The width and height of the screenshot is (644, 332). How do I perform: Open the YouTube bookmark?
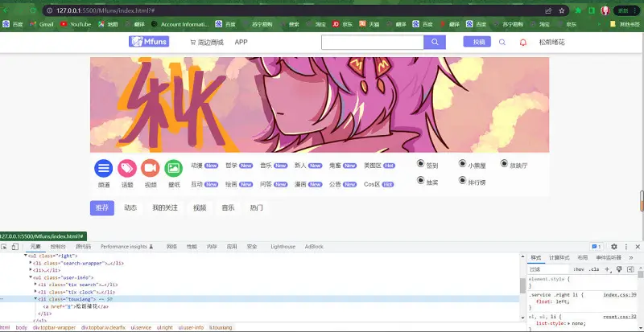[x=76, y=24]
